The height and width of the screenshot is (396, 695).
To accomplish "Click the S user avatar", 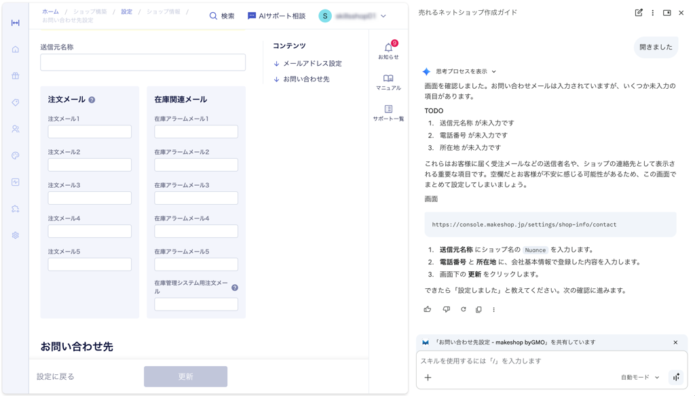I will tap(325, 16).
